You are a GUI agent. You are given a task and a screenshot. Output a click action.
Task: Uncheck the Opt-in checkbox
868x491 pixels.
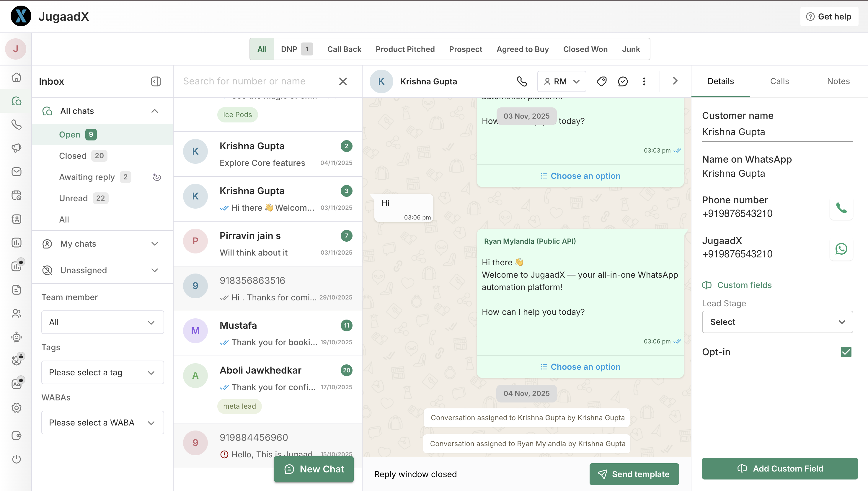point(846,352)
